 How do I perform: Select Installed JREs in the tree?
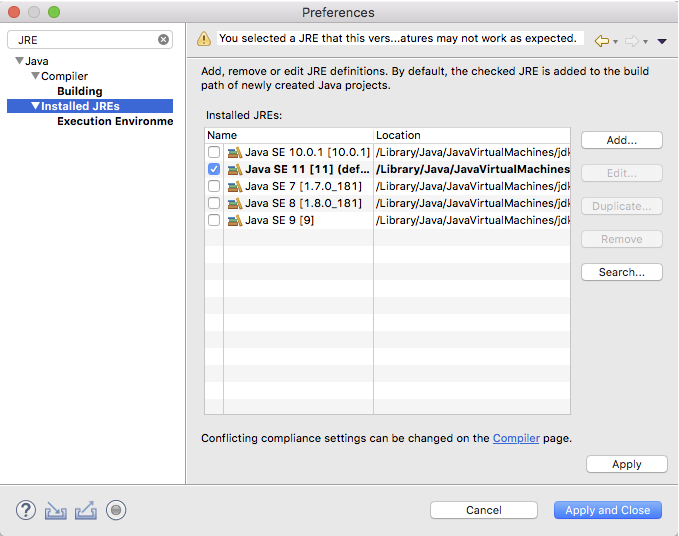80,106
